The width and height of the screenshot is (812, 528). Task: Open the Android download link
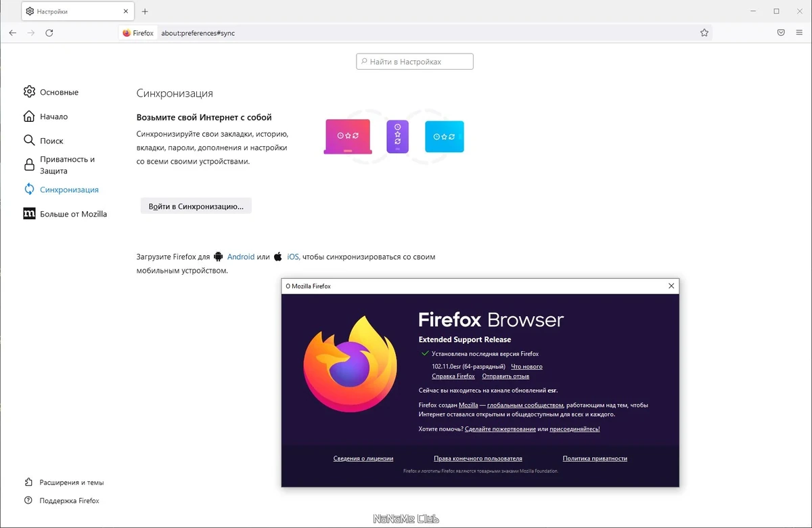(241, 257)
